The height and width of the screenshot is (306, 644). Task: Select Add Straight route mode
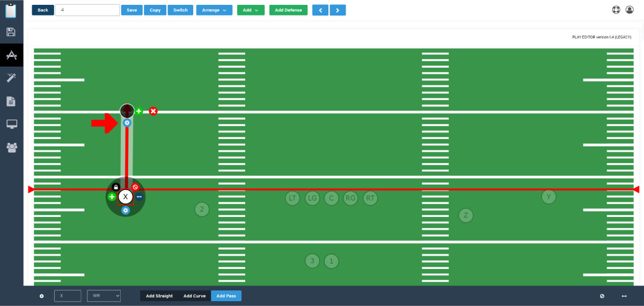pyautogui.click(x=159, y=296)
